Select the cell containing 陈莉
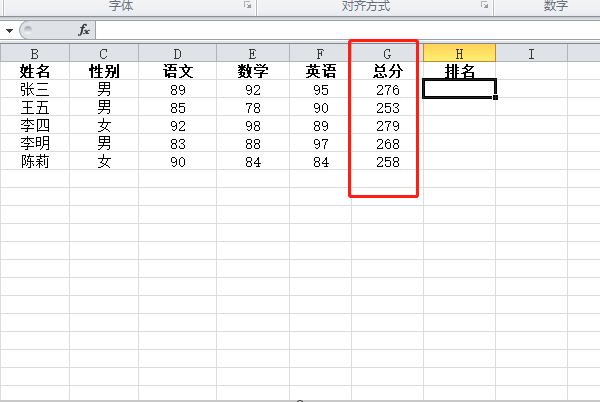This screenshot has height=402, width=600. coord(35,161)
